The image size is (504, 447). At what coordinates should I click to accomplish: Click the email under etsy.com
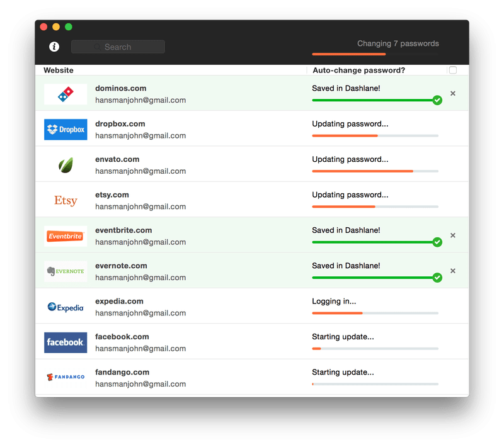(140, 207)
